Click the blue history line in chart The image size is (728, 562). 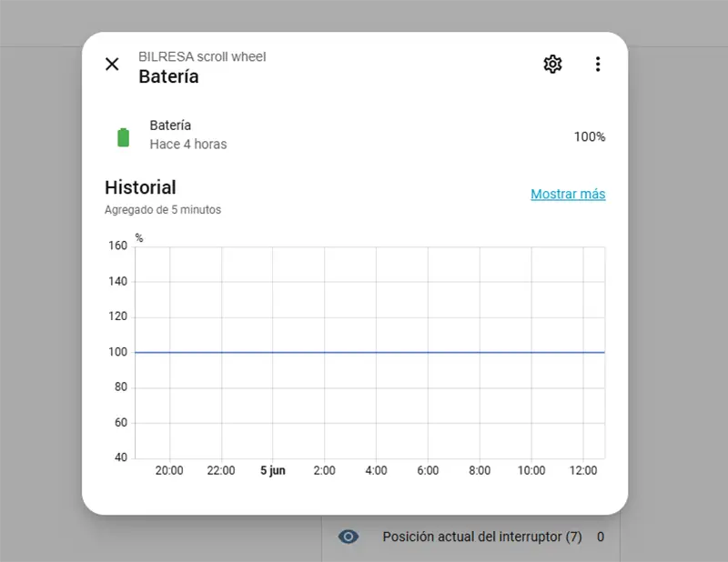click(369, 352)
